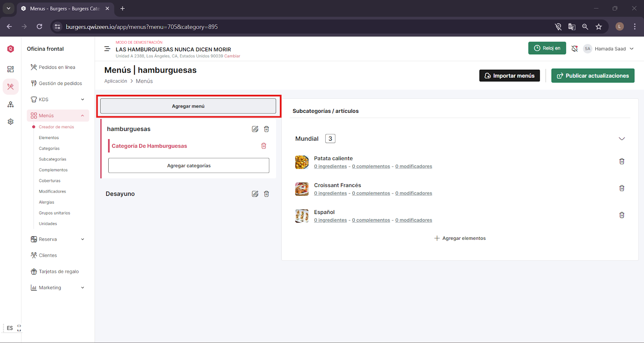644x343 pixels.
Task: Open Categorías submenu item
Action: tap(49, 149)
